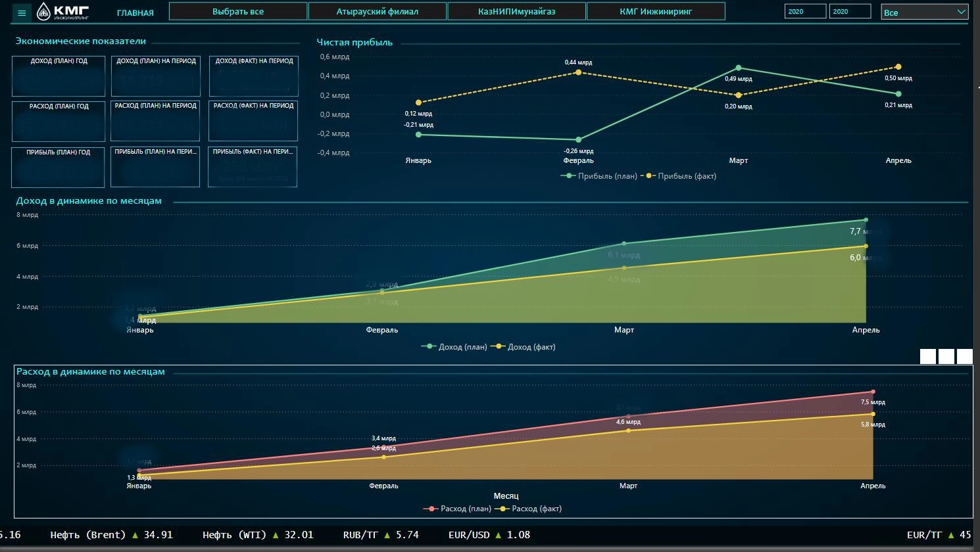Viewport: 980px width, 552px height.
Task: Select the Атырауский филиал filter
Action: pos(377,11)
